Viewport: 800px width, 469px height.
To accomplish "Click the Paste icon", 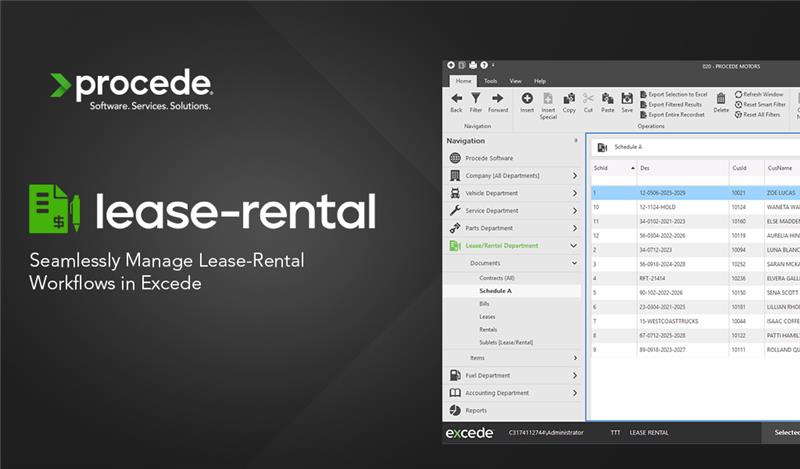I will 608,98.
